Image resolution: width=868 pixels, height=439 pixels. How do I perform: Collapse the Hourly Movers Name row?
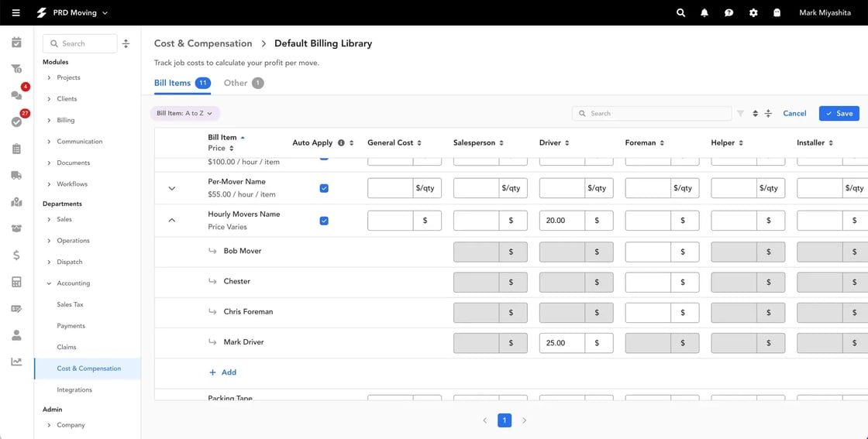click(172, 221)
